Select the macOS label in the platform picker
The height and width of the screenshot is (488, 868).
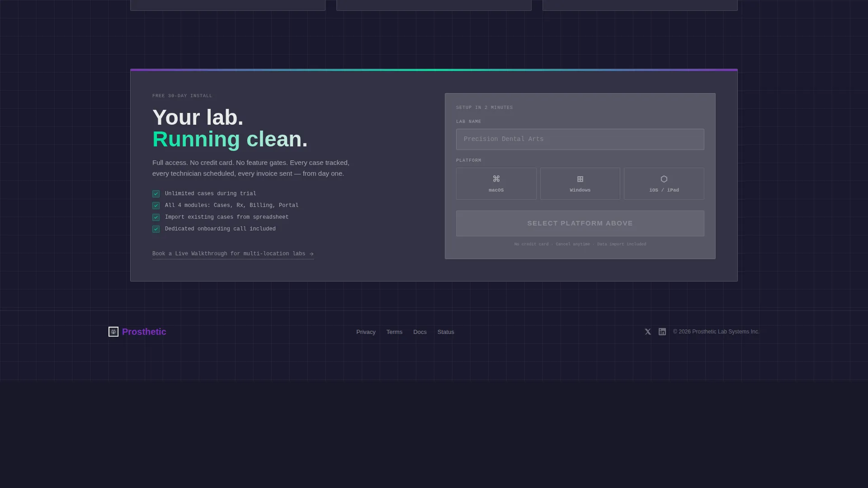coord(496,190)
